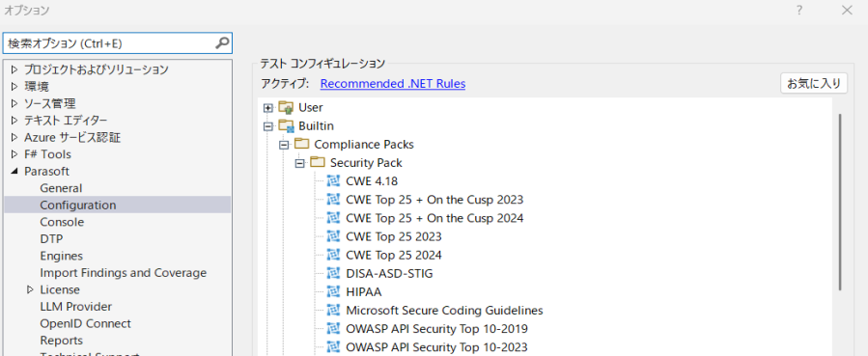The height and width of the screenshot is (356, 868).
Task: Click the Builtin folder icon
Action: 286,126
